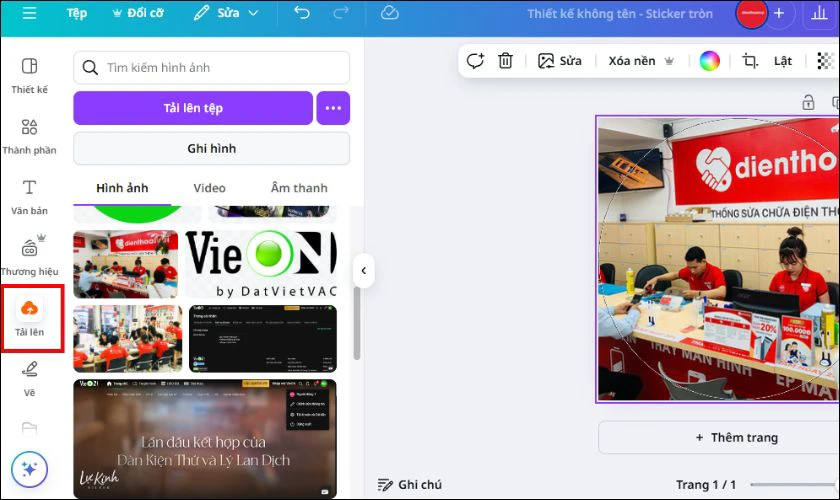Open the Canva AI assistant sparkle button

coord(29,469)
